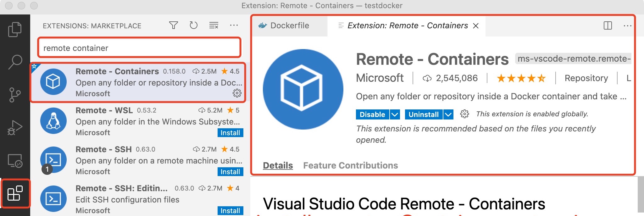Open manage gear beside Uninstall button
Viewport: 644px width, 216px height.
[x=464, y=114]
